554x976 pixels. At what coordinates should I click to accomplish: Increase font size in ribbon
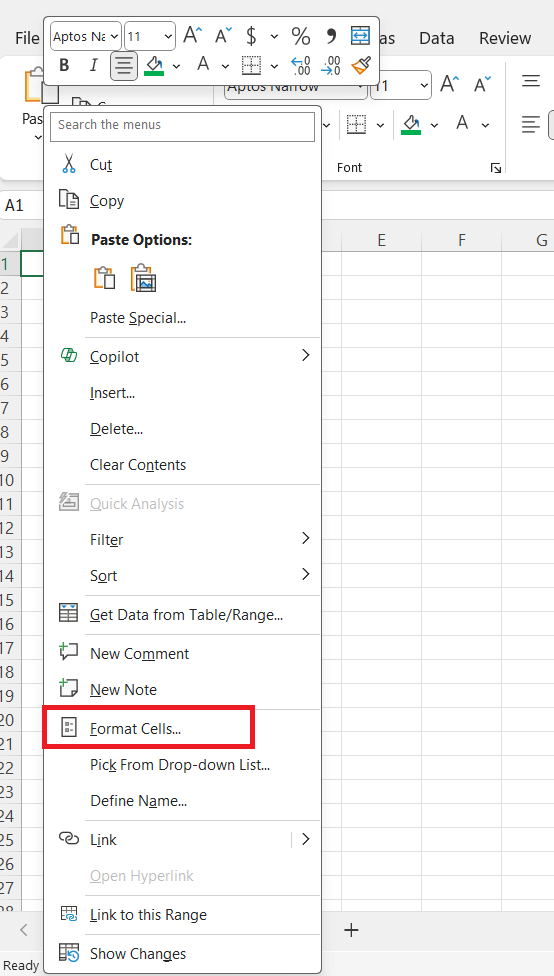click(450, 84)
